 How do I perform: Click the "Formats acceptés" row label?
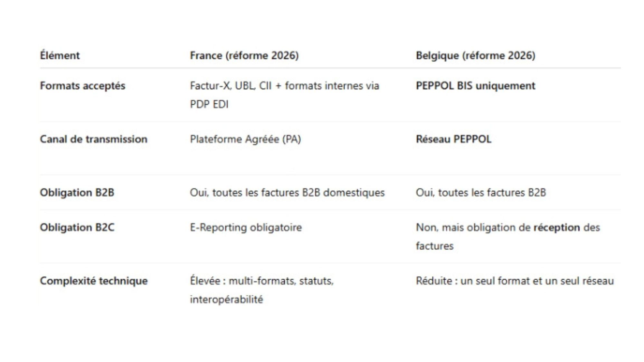[x=82, y=86]
